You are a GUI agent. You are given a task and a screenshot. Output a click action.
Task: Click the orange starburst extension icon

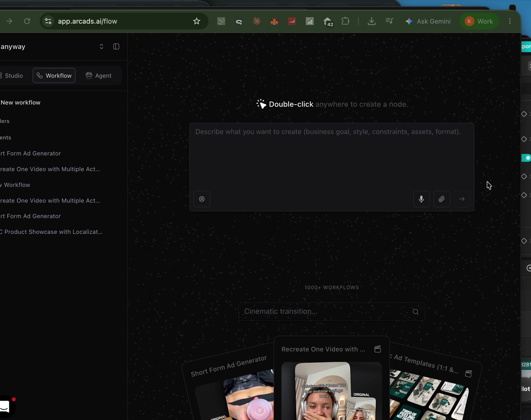click(257, 21)
